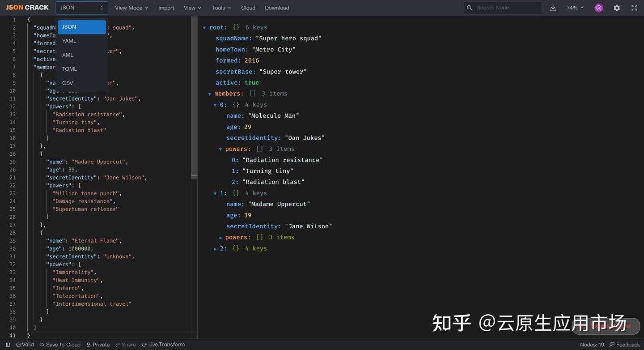
Task: Collapse the members array expander
Action: (210, 94)
